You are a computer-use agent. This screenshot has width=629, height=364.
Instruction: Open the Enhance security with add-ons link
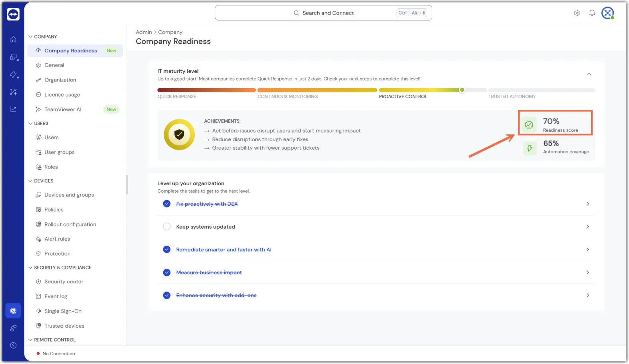click(x=216, y=295)
